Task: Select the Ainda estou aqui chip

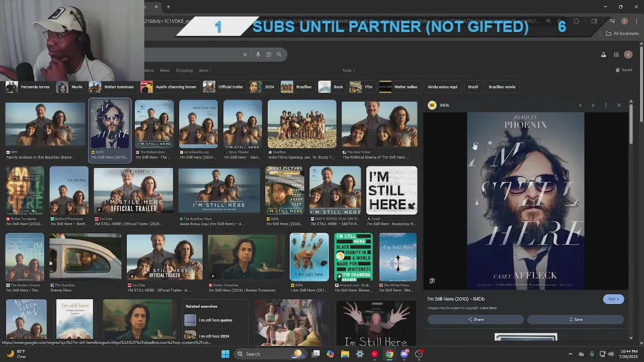Action: (x=442, y=87)
